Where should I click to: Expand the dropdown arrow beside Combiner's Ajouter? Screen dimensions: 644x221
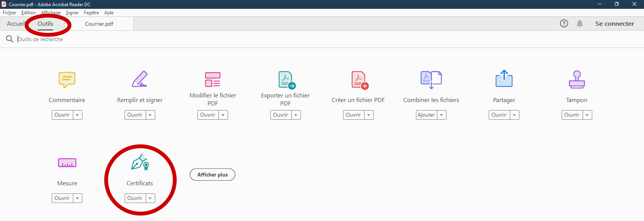pos(442,115)
